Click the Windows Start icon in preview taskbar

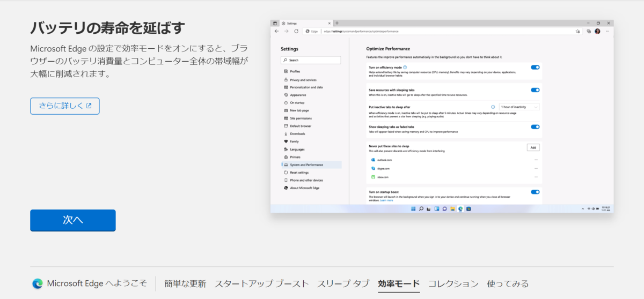coord(413,208)
